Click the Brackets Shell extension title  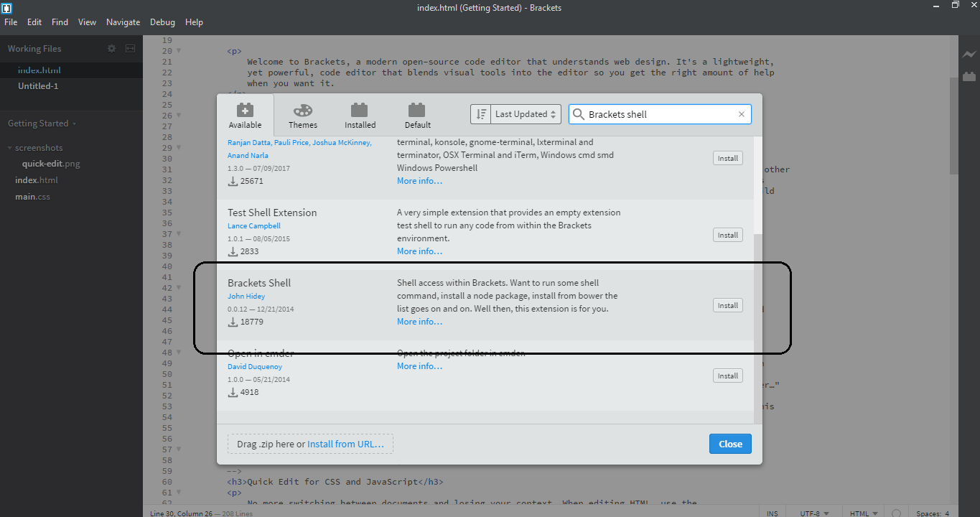click(x=259, y=283)
